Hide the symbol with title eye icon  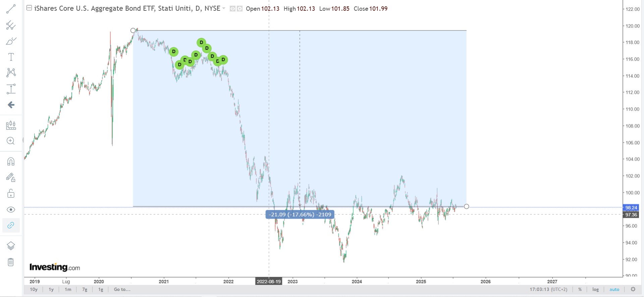[232, 9]
